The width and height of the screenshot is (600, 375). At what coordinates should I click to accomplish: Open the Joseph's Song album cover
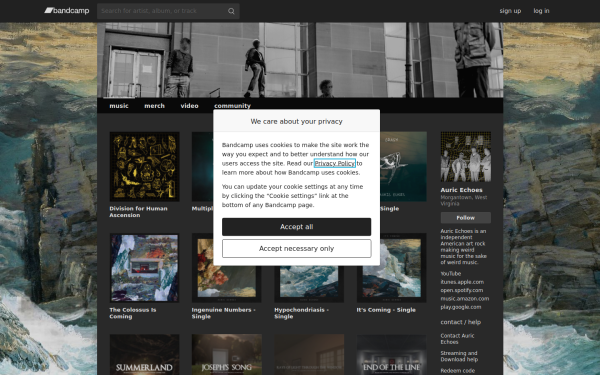click(x=227, y=355)
